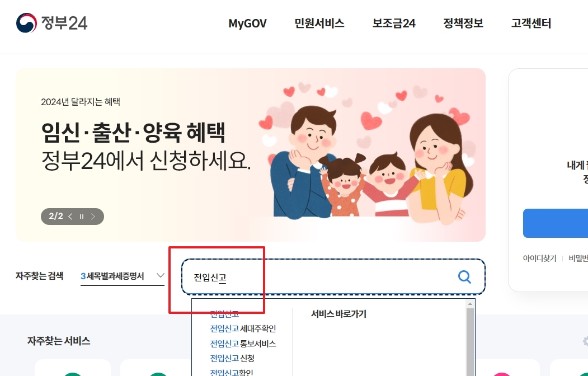Click the suggestion list scroll-up arrow

[470, 304]
